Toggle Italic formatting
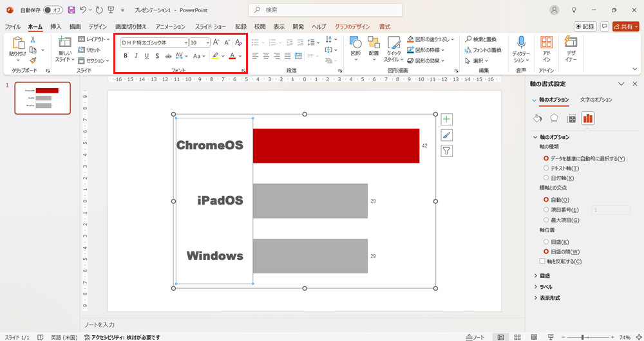Viewport: 644px width, 341px height. pyautogui.click(x=136, y=56)
